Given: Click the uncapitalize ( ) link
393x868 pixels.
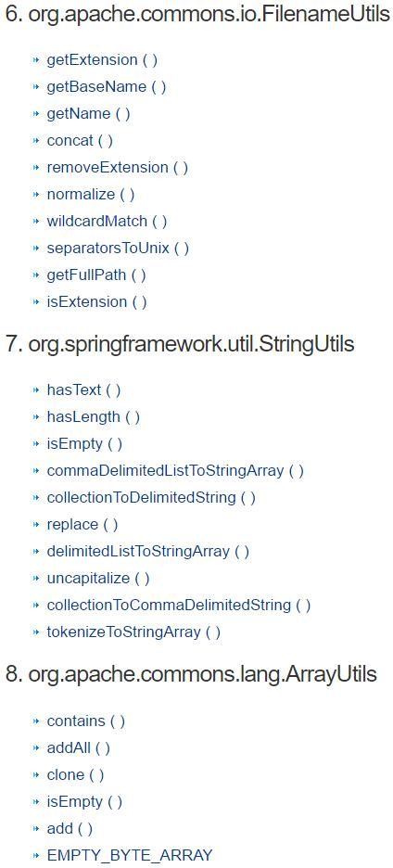Looking at the screenshot, I should tap(98, 579).
